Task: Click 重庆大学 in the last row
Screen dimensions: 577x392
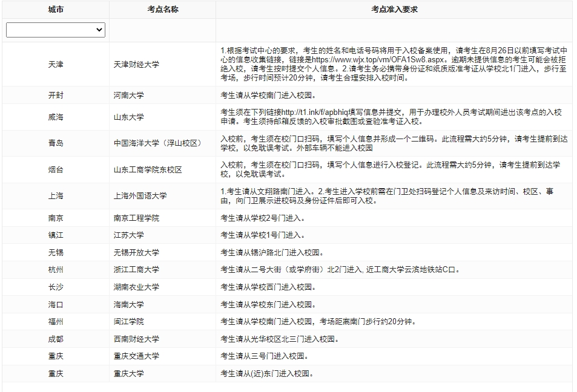Action: click(129, 374)
